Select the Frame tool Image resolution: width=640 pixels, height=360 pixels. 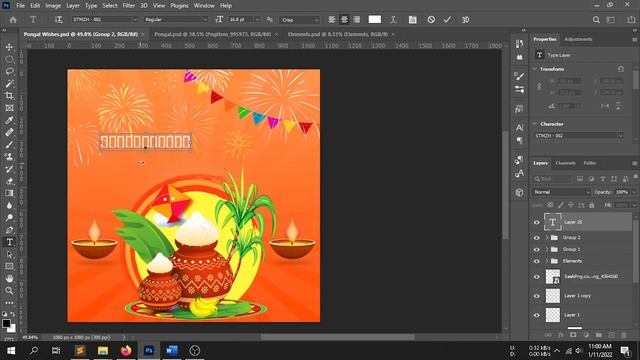click(9, 108)
